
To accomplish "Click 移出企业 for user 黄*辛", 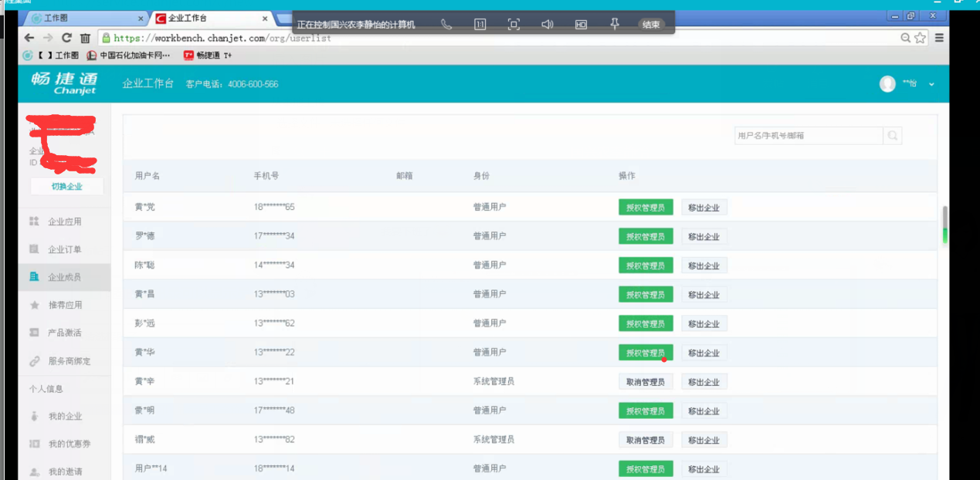I will (x=704, y=382).
